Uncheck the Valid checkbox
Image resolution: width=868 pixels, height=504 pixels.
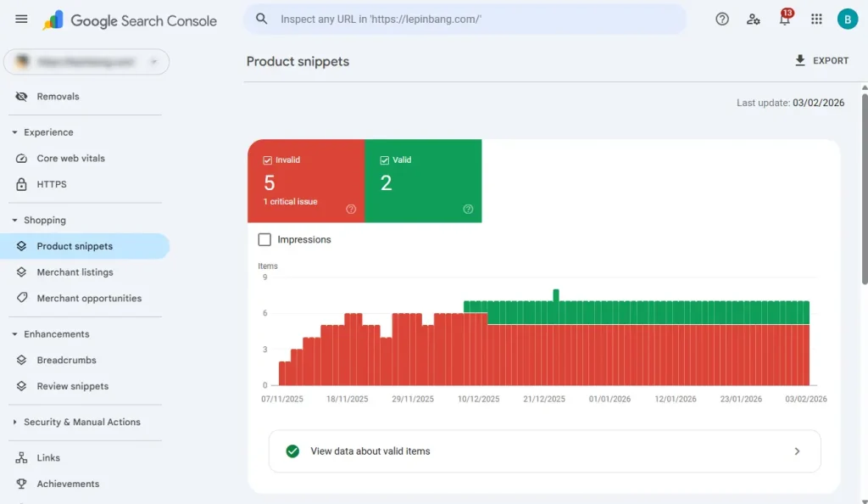point(385,160)
